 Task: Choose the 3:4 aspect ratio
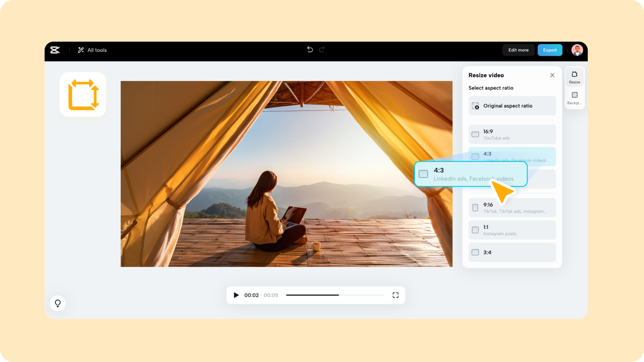point(512,253)
